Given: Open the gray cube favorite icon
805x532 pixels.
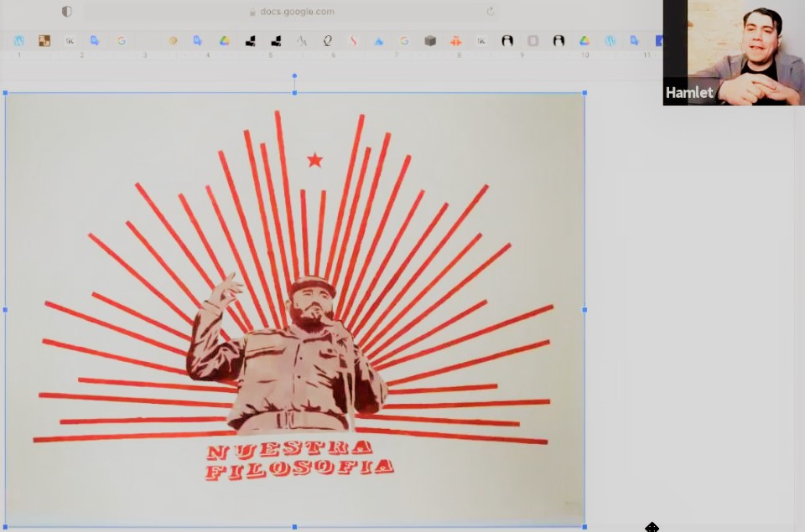Looking at the screenshot, I should [430, 40].
